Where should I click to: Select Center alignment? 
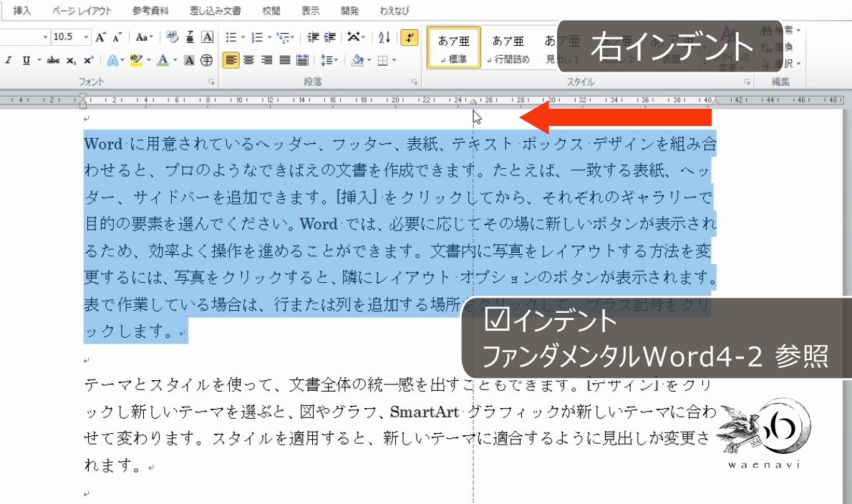coord(249,59)
